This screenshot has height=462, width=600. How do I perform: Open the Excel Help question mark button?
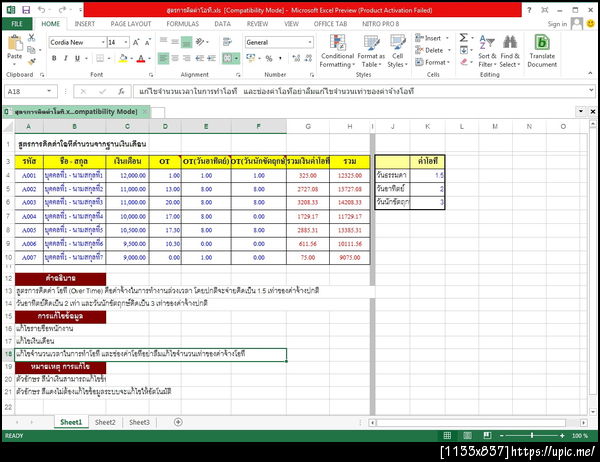click(x=529, y=10)
